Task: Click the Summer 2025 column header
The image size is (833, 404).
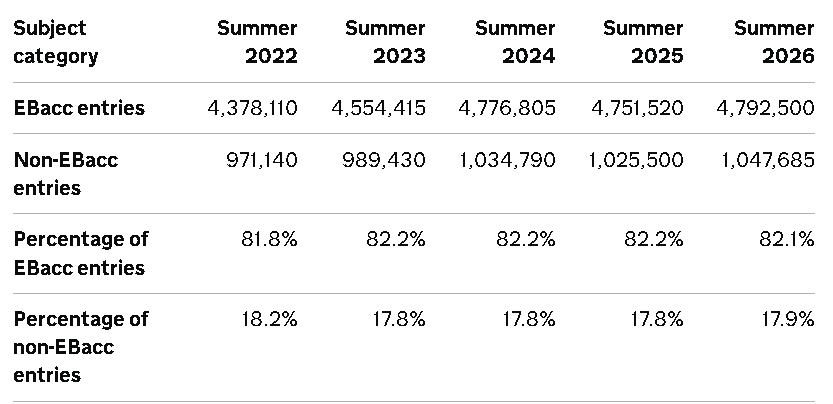Action: [643, 42]
